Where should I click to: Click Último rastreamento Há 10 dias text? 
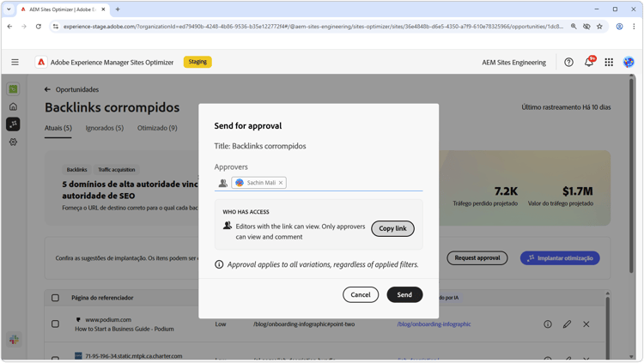coord(566,107)
